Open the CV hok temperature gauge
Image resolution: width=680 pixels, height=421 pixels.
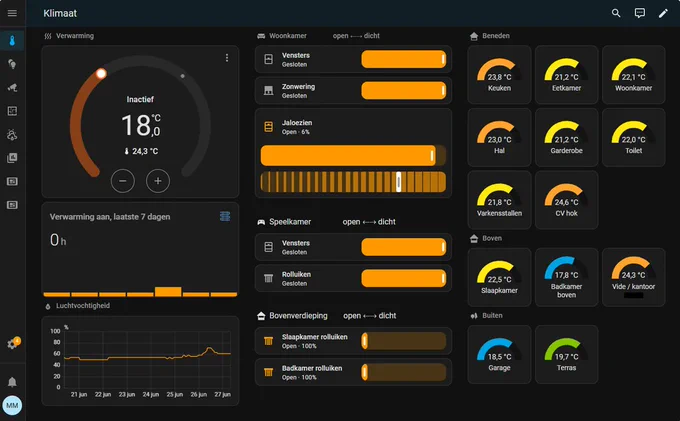point(566,200)
